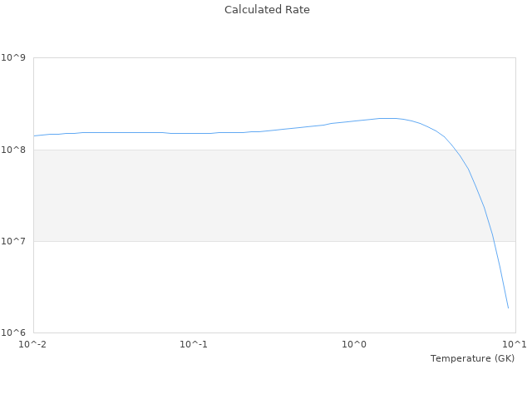Select the 10^6 y-axis tick label
532x399 pixels.
[x=15, y=332]
